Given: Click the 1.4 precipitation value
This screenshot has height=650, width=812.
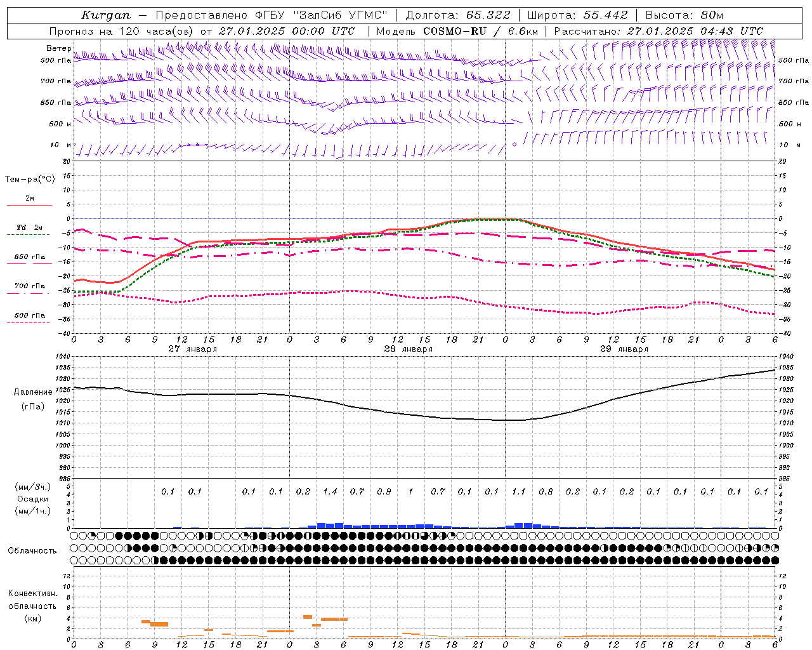Looking at the screenshot, I should click(x=330, y=491).
